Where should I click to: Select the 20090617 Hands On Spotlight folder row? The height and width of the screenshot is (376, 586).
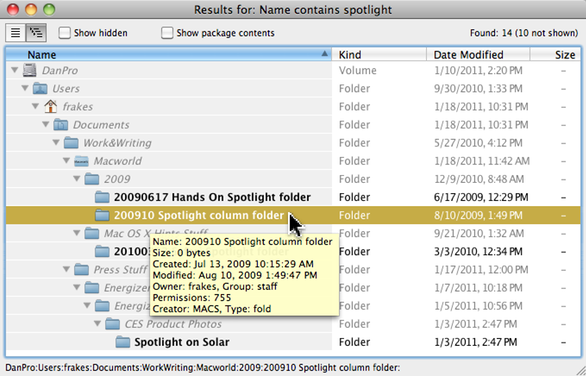[x=293, y=197]
